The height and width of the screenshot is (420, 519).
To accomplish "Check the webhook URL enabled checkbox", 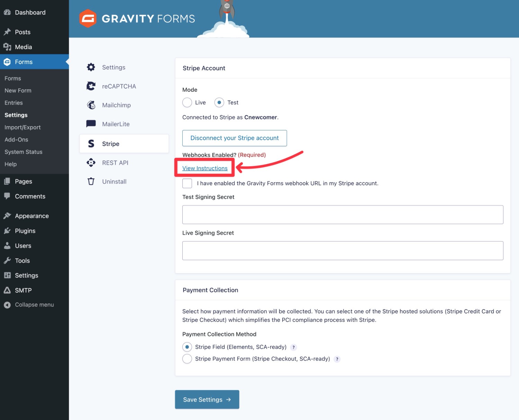I will click(187, 183).
